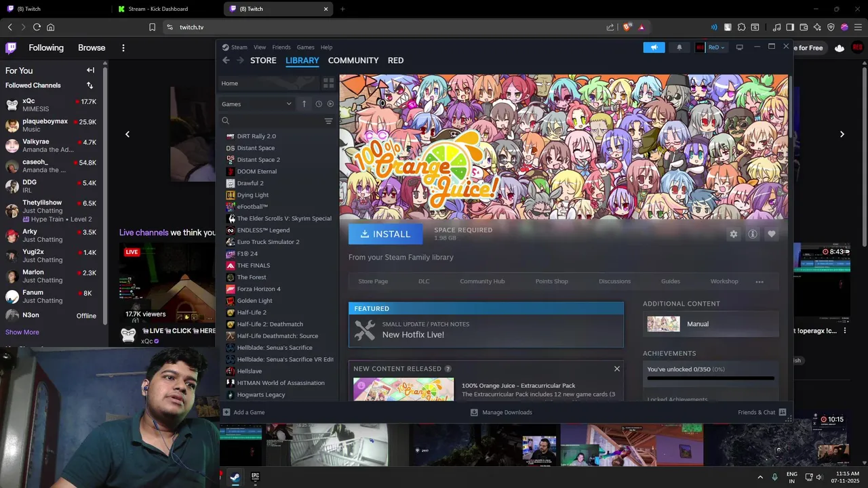The width and height of the screenshot is (868, 488).
Task: Collapse the Twitch For You sidebar
Action: click(x=90, y=70)
